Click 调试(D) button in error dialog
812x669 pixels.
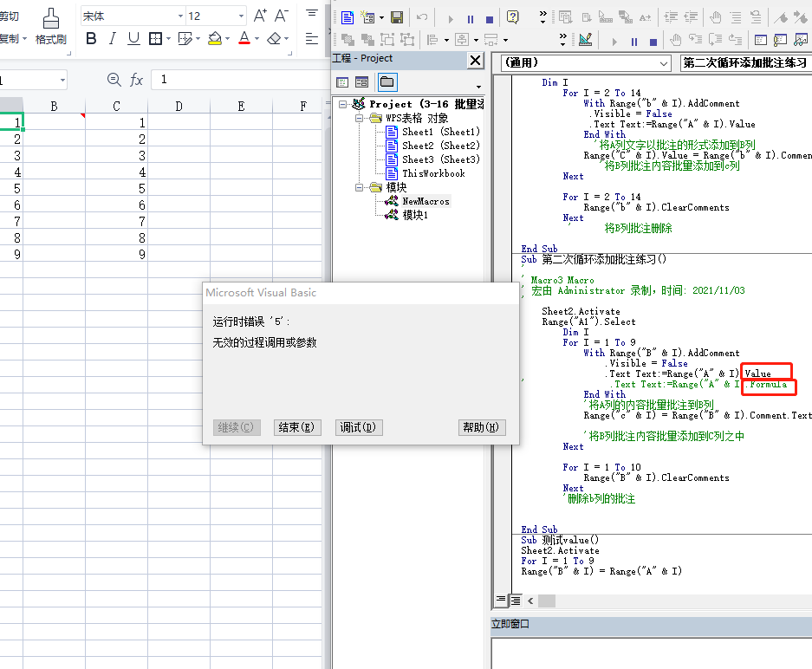(359, 427)
